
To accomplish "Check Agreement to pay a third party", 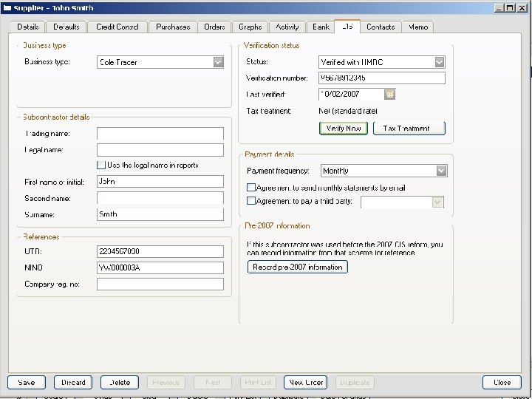I will [250, 201].
